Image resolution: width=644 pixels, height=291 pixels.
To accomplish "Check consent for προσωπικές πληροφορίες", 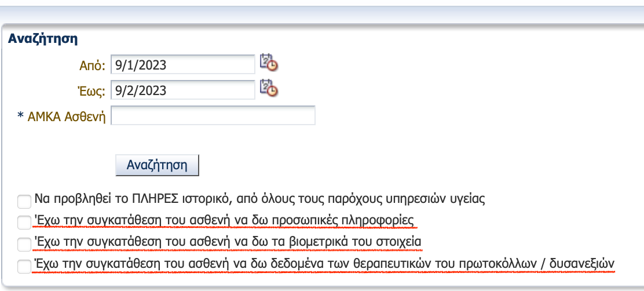I will tap(24, 223).
